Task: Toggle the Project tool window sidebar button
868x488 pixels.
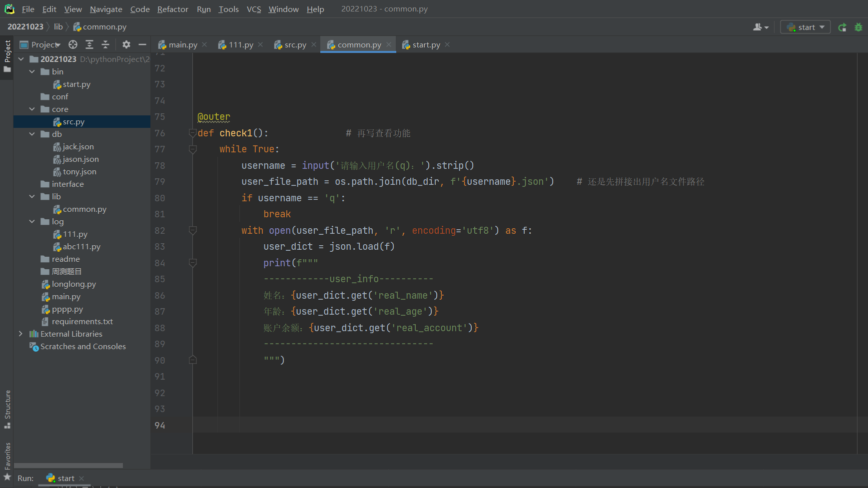Action: [x=7, y=55]
